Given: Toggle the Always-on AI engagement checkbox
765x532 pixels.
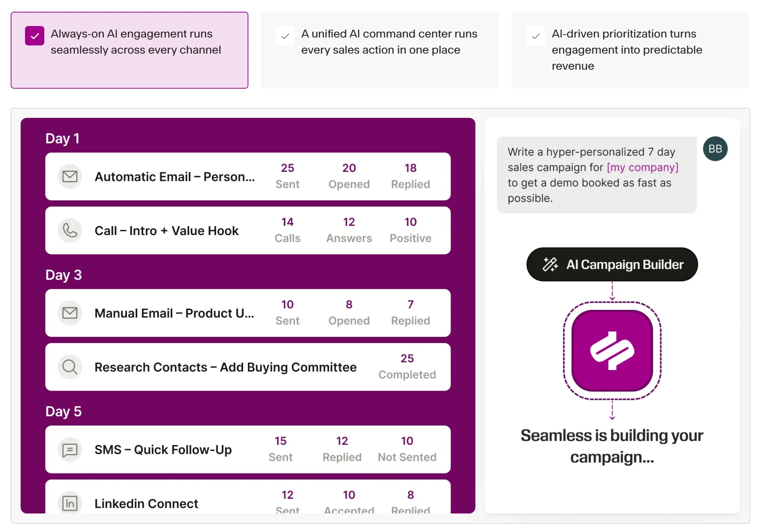Looking at the screenshot, I should pos(35,36).
